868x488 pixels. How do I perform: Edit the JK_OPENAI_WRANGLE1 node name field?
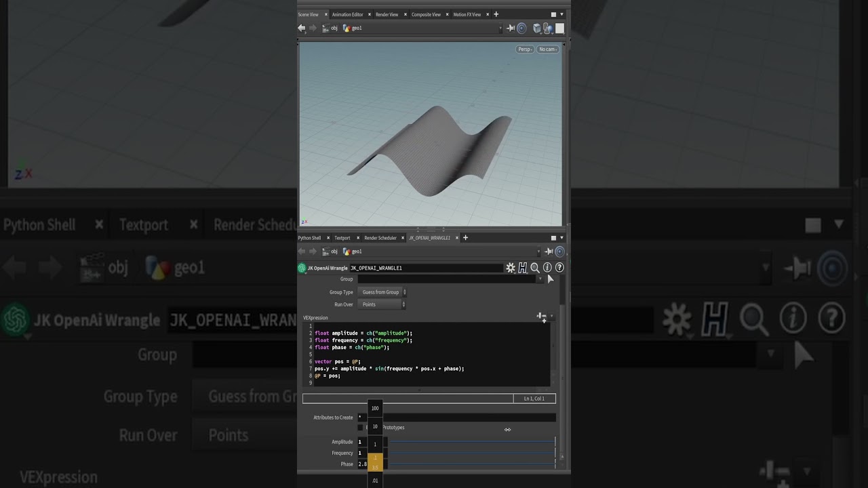click(426, 268)
